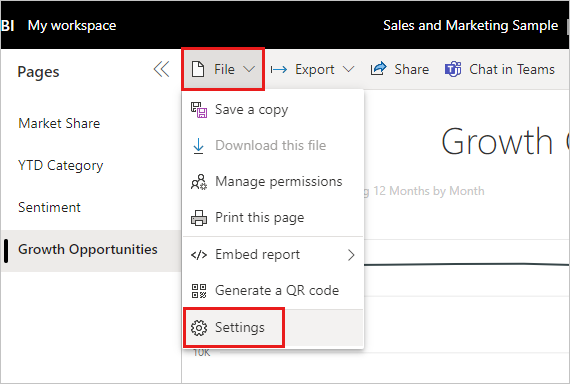Open the File menu button
The height and width of the screenshot is (384, 570).
[223, 69]
